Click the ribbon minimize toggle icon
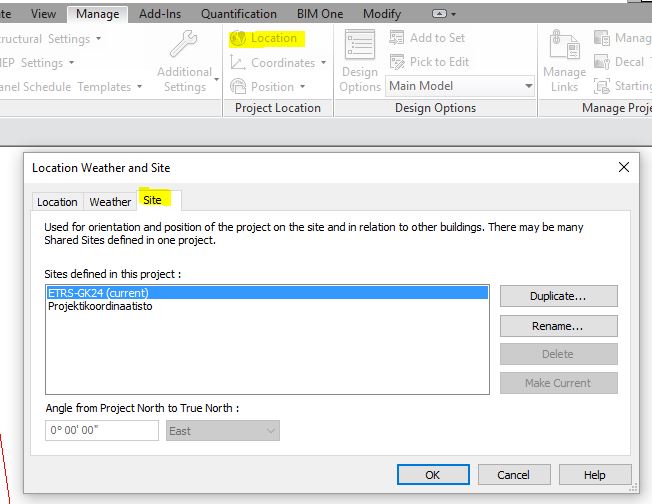Image resolution: width=652 pixels, height=504 pixels. click(439, 14)
